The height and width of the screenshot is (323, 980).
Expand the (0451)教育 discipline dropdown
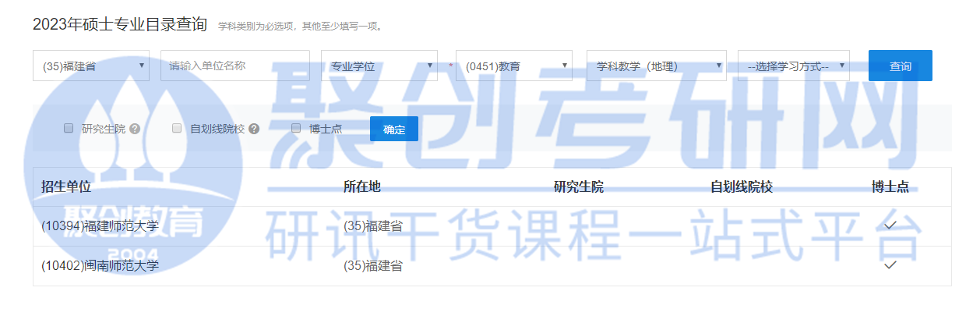click(514, 66)
